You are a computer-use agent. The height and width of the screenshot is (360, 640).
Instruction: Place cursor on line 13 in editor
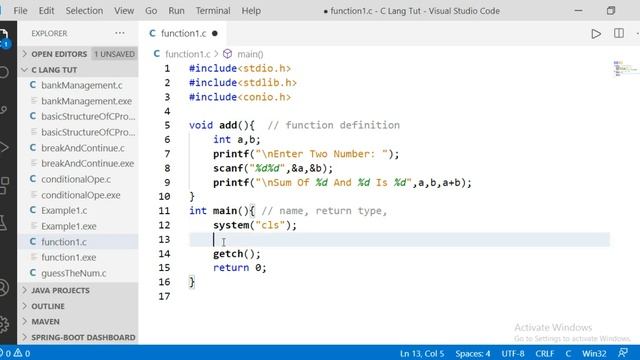coord(399,240)
